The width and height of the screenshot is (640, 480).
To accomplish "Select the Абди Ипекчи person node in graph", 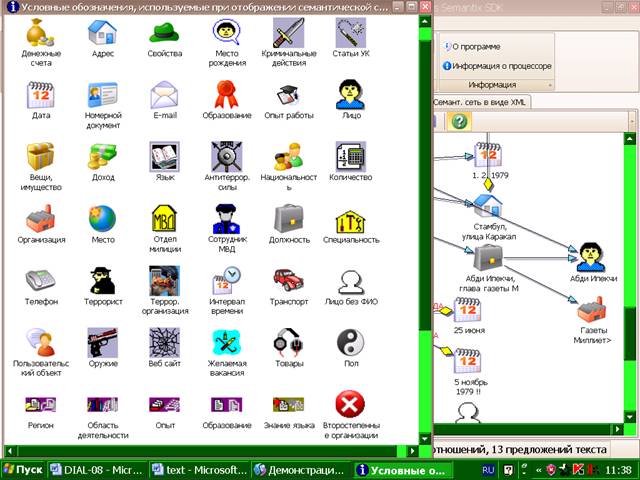I will point(591,257).
